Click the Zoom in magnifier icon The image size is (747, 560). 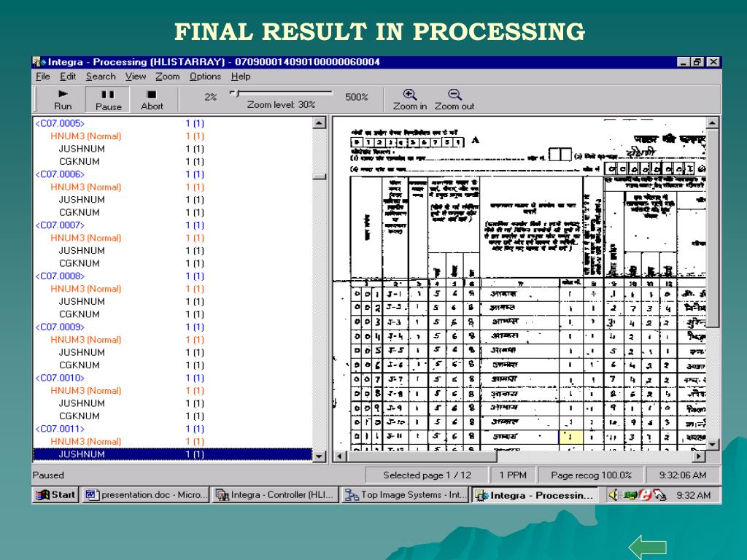click(x=410, y=94)
